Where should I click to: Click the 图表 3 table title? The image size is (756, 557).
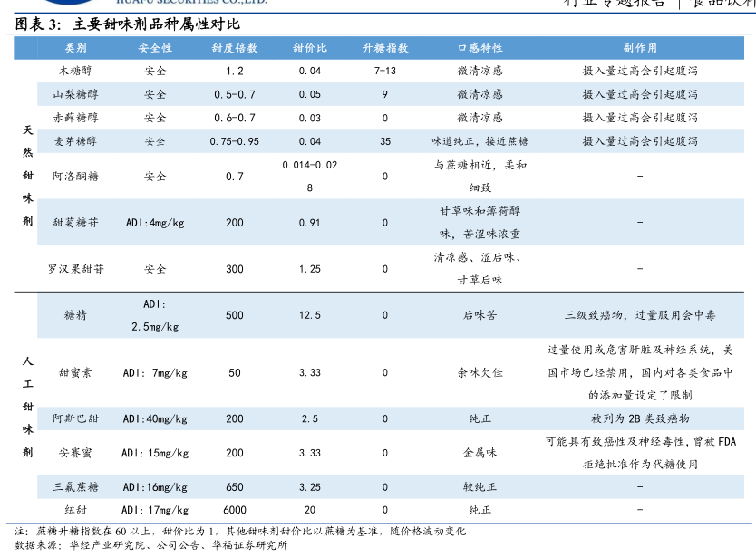click(x=128, y=24)
